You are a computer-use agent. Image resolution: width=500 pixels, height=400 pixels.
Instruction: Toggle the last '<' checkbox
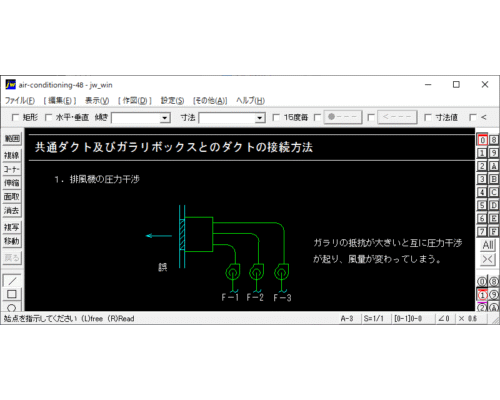coord(473,117)
